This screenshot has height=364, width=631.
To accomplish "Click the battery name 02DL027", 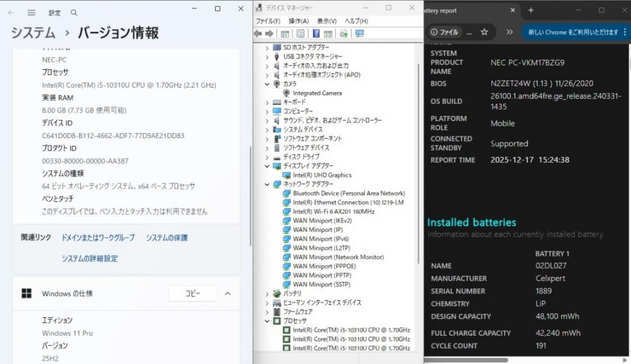I will point(551,266).
